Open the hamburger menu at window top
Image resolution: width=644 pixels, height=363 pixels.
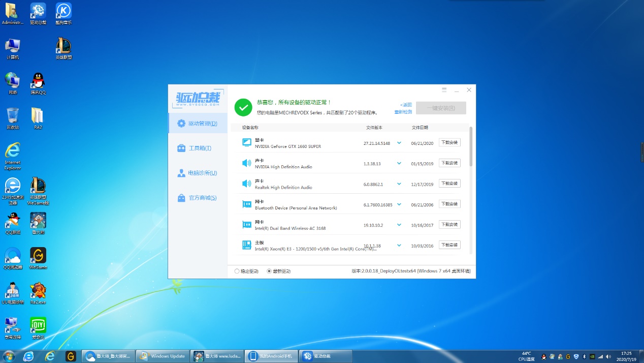(444, 89)
